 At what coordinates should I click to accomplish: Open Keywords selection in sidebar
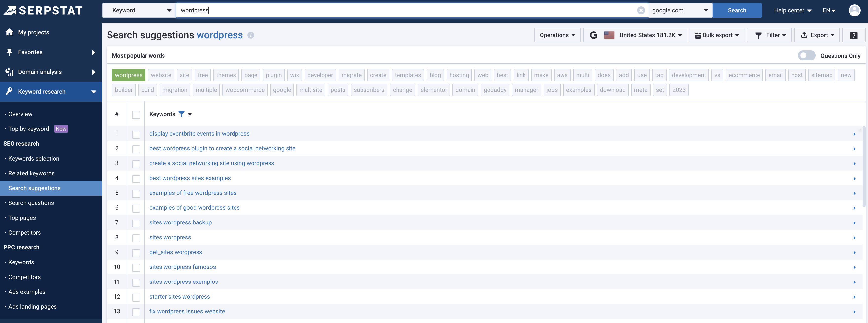[34, 159]
